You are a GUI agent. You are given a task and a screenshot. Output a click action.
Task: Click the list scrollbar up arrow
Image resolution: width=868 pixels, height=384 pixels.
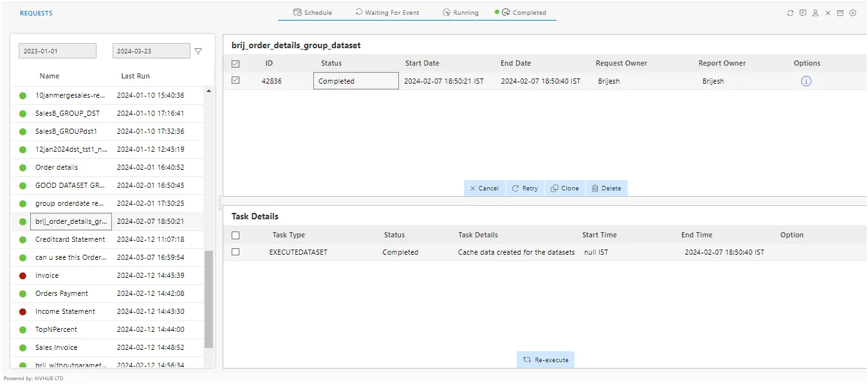(x=208, y=91)
